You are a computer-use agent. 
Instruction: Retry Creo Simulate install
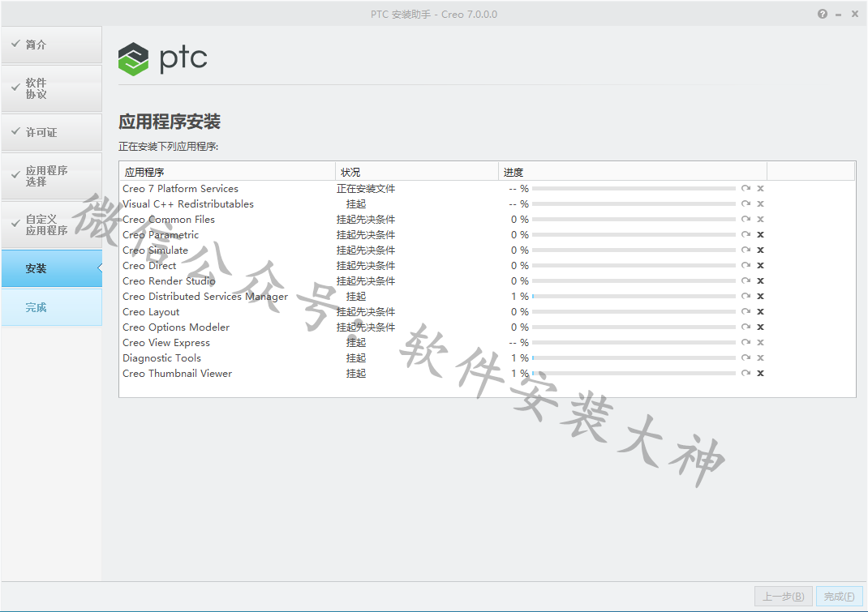pyautogui.click(x=746, y=250)
